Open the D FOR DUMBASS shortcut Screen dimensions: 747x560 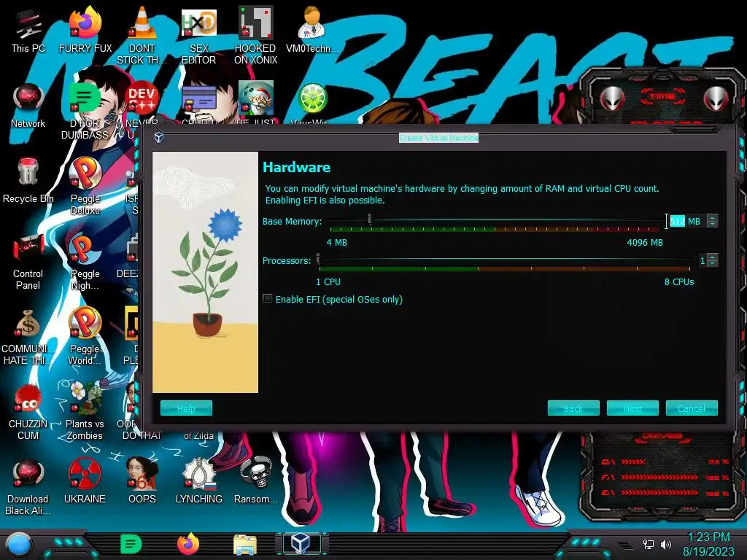pos(85,111)
